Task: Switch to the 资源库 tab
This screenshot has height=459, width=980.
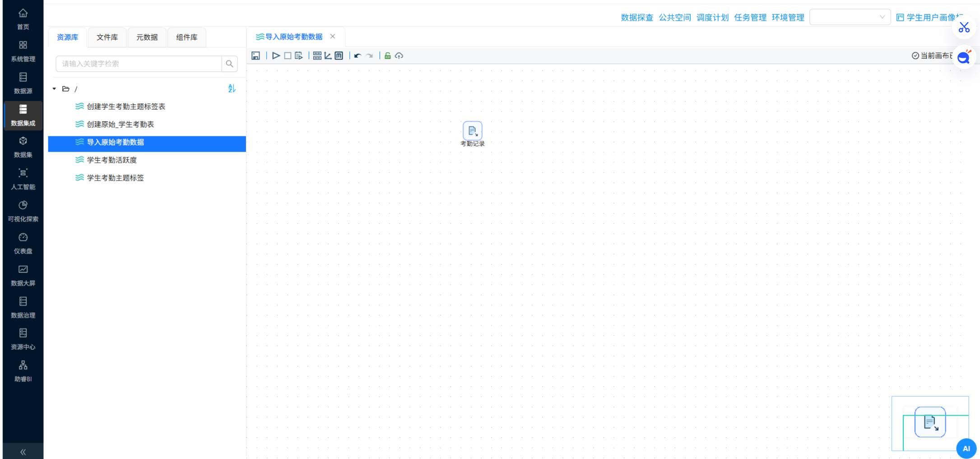Action: [x=67, y=37]
